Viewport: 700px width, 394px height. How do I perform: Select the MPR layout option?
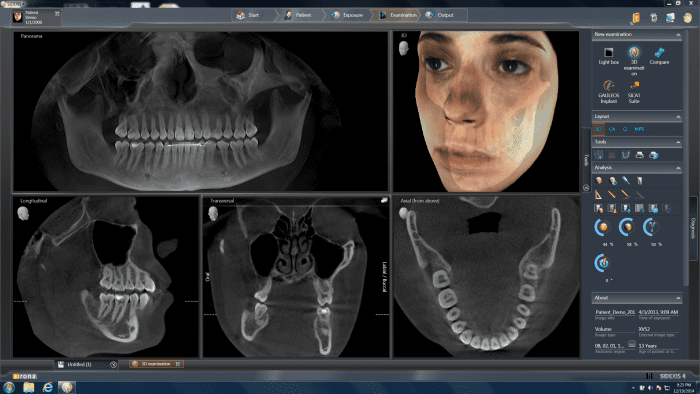(639, 129)
